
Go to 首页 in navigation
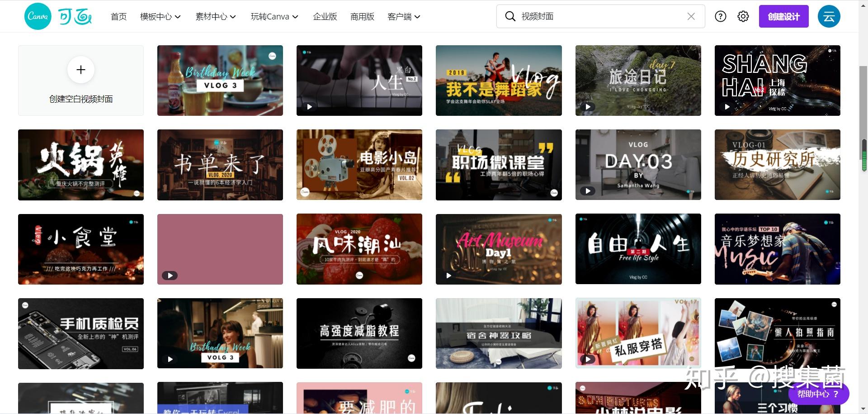(x=119, y=17)
